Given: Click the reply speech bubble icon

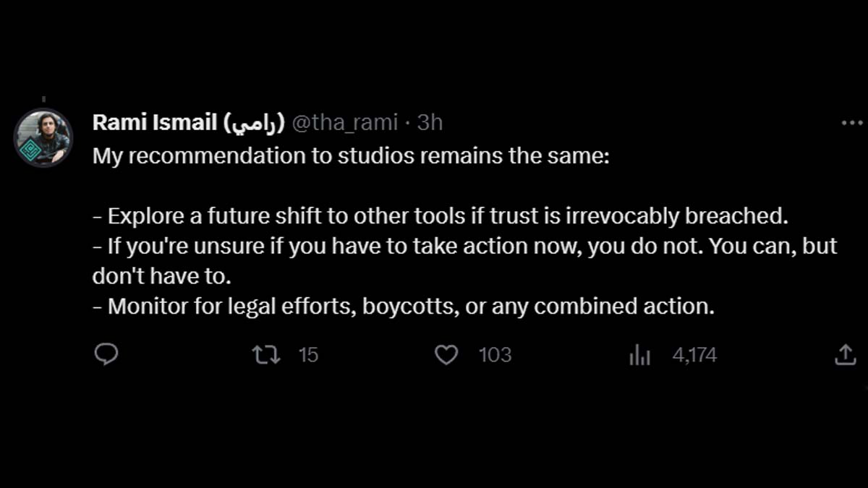Looking at the screenshot, I should [106, 354].
